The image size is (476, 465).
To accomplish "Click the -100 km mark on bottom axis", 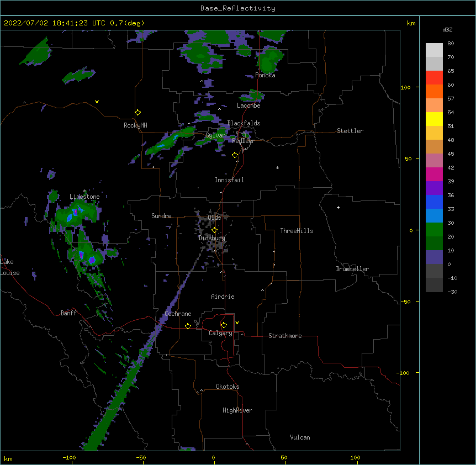I will click(69, 457).
